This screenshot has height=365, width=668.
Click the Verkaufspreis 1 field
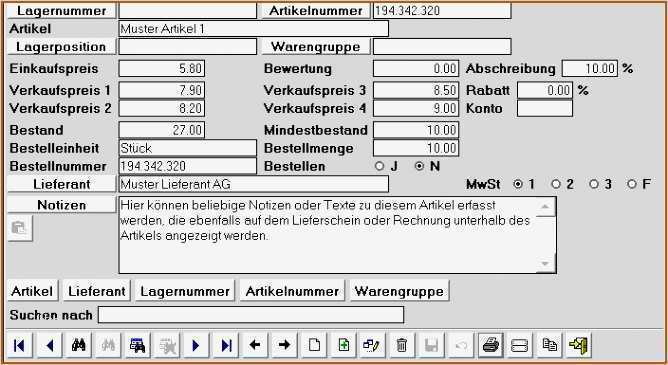pyautogui.click(x=162, y=90)
